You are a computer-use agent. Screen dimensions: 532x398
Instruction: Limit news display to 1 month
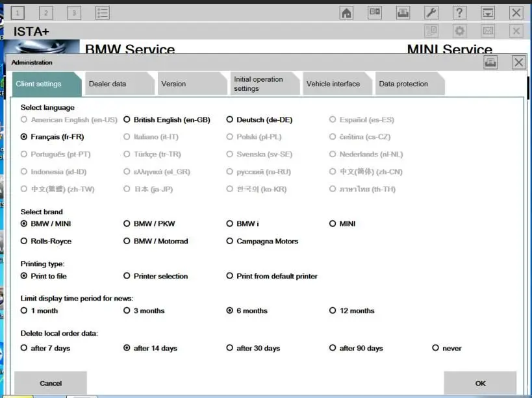(39, 310)
